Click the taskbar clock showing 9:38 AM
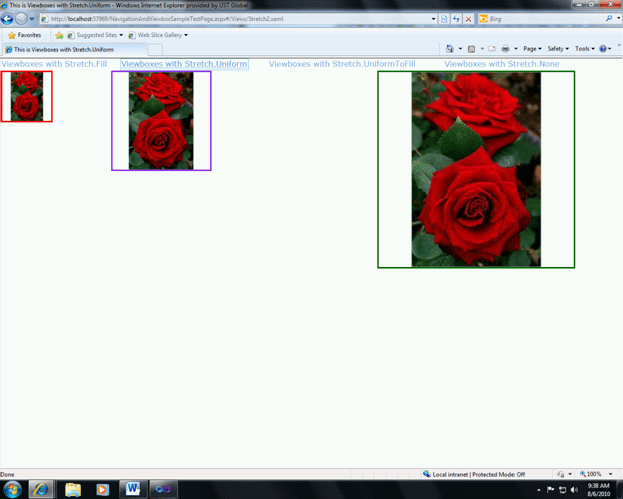 coord(598,489)
